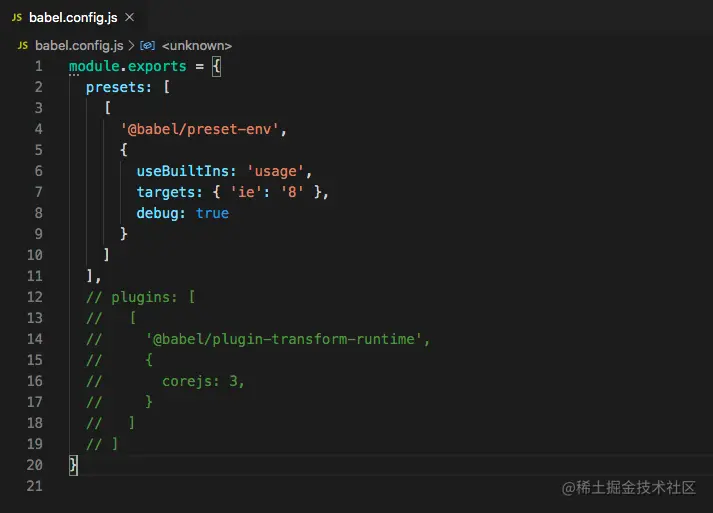The height and width of the screenshot is (513, 713).
Task: Click the 'true' boolean value
Action: (x=212, y=213)
